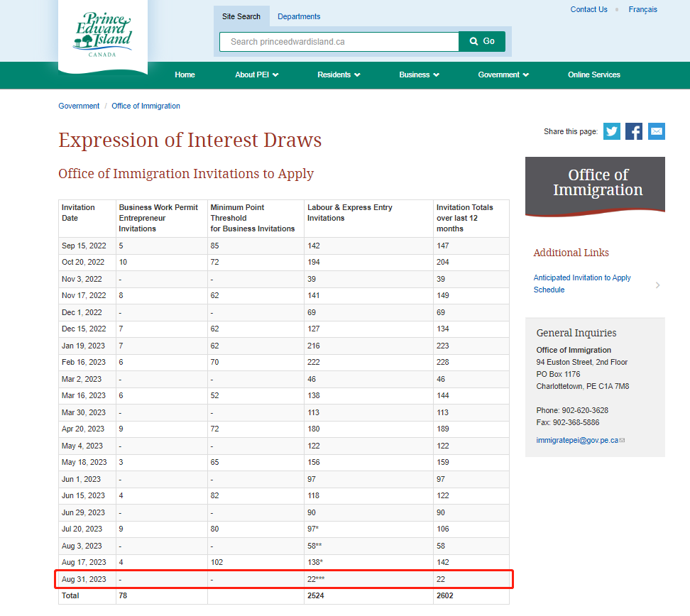Select the Mar 30, 2023 date cell
The width and height of the screenshot is (690, 616).
(87, 413)
